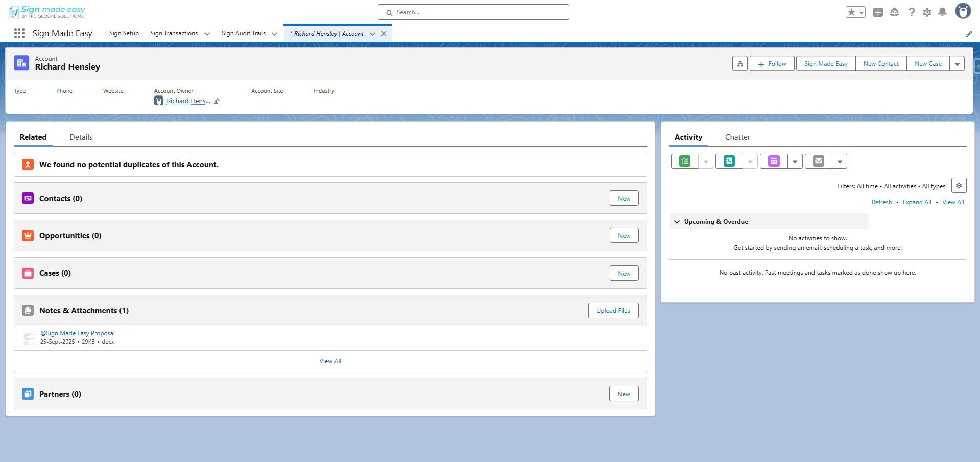Refresh the activity timeline
Screen dimensions: 980x462
click(882, 202)
